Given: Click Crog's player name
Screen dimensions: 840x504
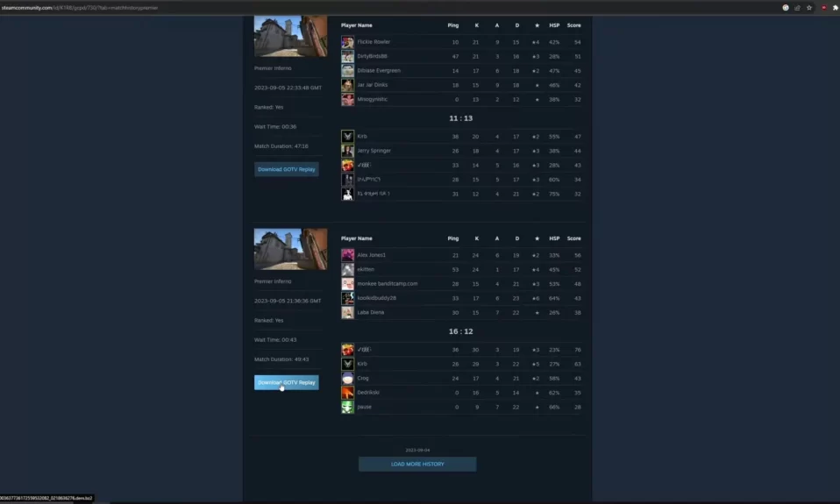Looking at the screenshot, I should click(x=363, y=378).
